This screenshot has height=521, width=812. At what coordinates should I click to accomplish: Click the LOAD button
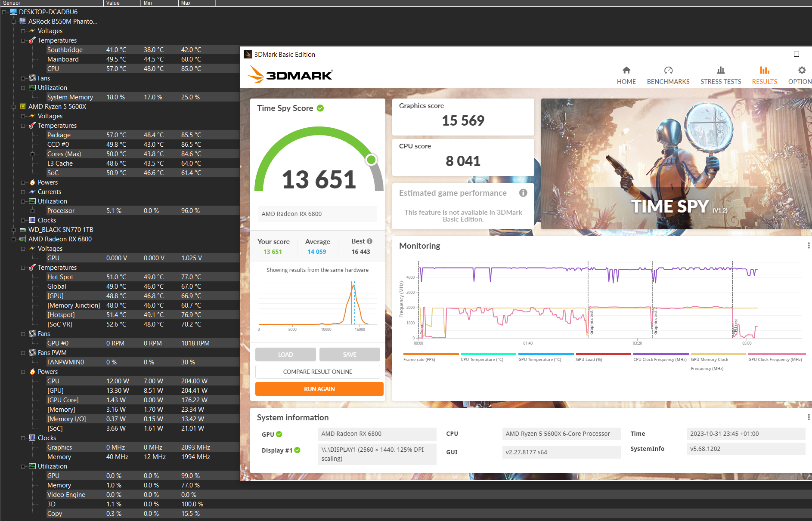[285, 355]
